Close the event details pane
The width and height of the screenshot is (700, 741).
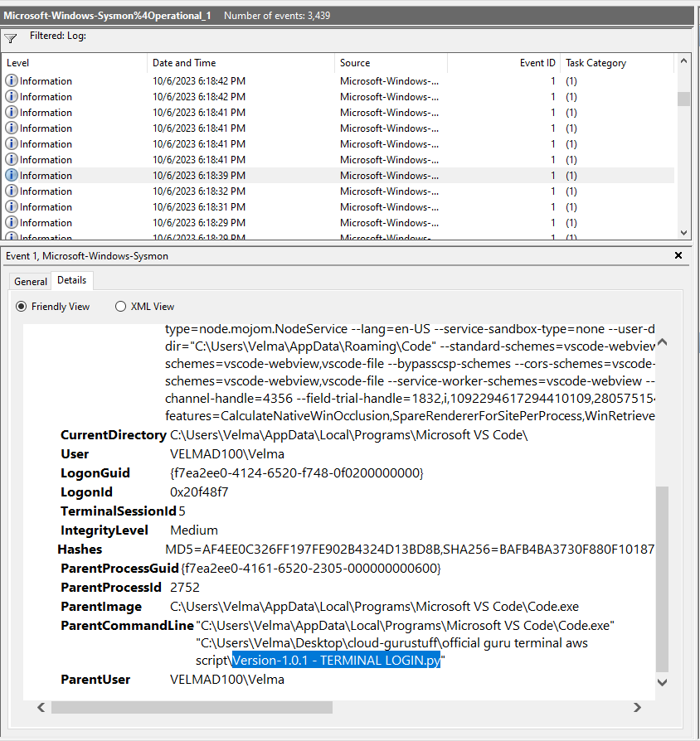678,255
